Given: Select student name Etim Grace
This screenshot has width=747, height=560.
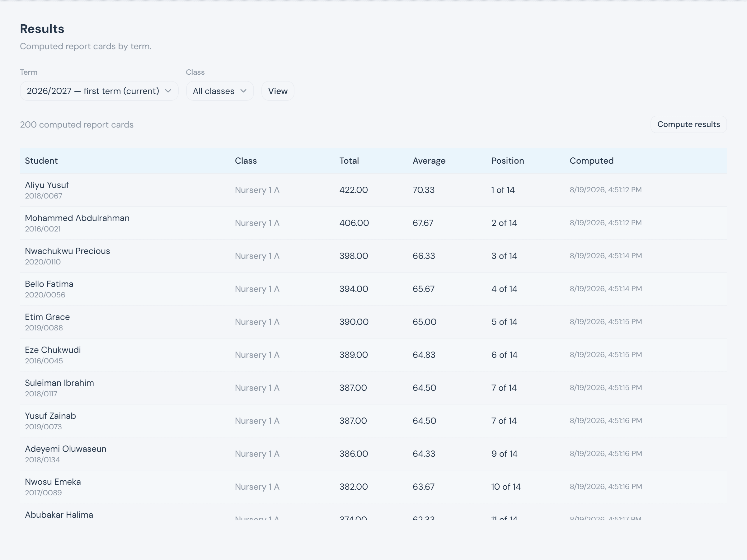Looking at the screenshot, I should [47, 317].
